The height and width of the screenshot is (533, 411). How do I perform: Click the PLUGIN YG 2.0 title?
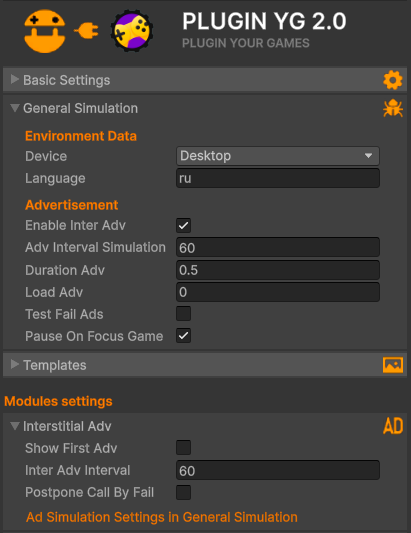click(x=264, y=21)
